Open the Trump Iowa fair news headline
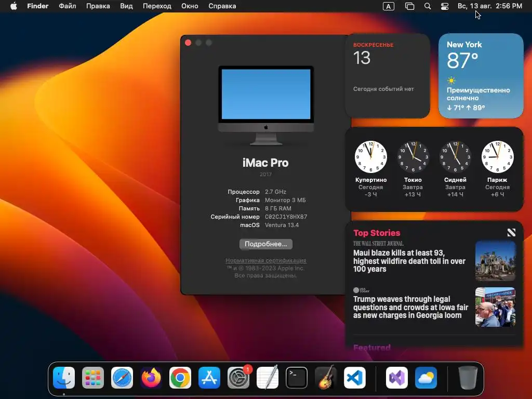Image resolution: width=532 pixels, height=399 pixels. pos(410,307)
